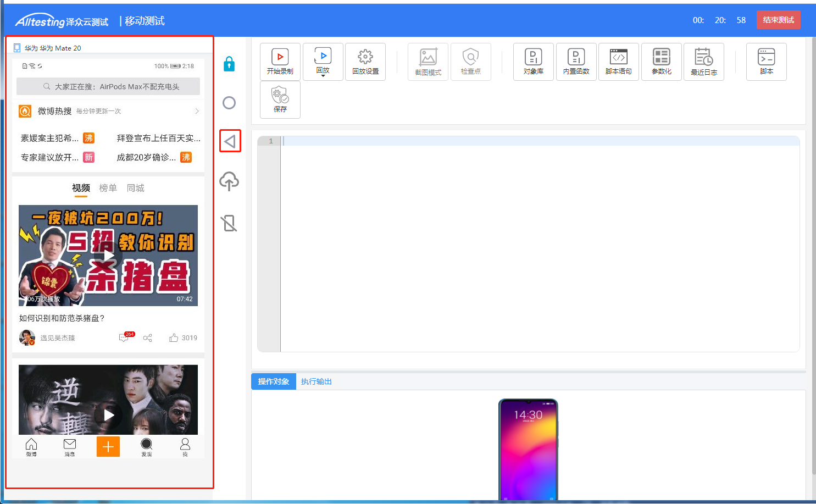Tap the orange plus compose button
The height and width of the screenshot is (504, 816).
(108, 447)
